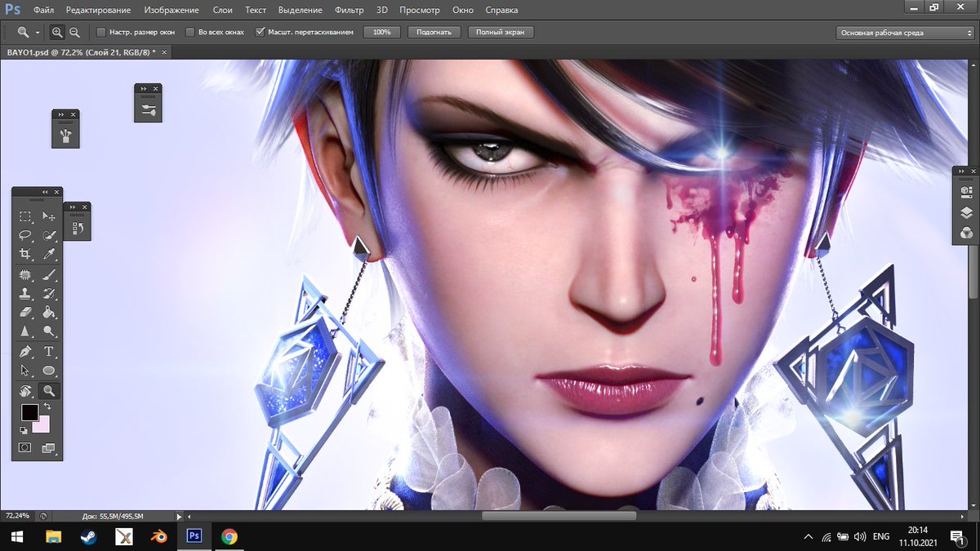The image size is (980, 551).
Task: Select the Sharpen tool
Action: click(x=25, y=331)
